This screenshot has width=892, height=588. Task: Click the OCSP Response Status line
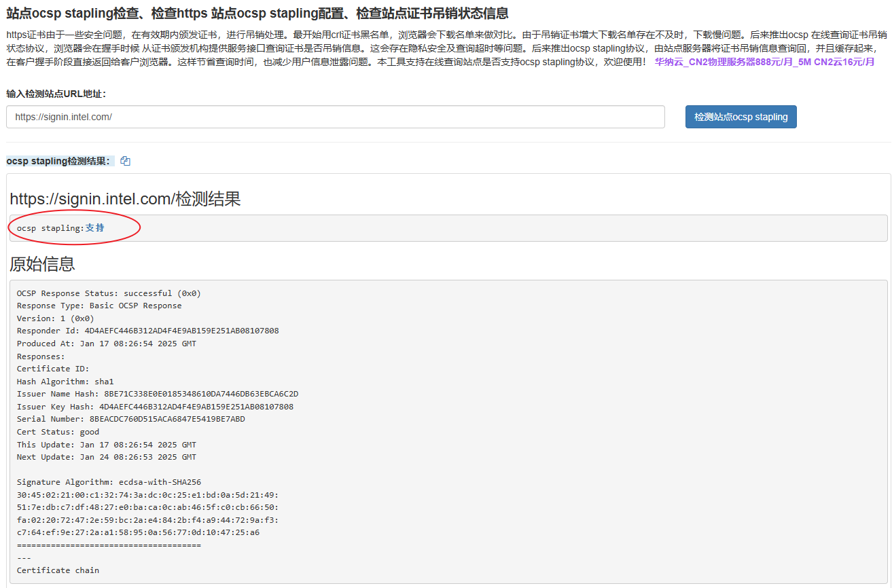[109, 293]
